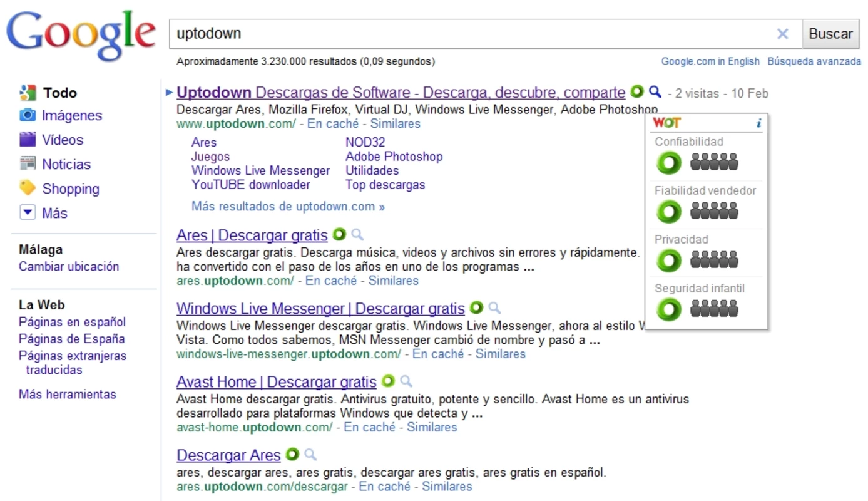Expand Más herramientas in the sidebar
The height and width of the screenshot is (501, 868).
click(x=68, y=395)
